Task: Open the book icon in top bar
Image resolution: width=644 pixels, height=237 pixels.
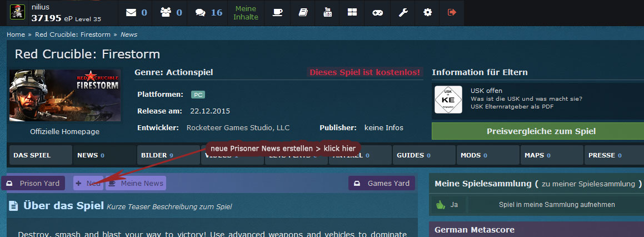Action: [303, 13]
